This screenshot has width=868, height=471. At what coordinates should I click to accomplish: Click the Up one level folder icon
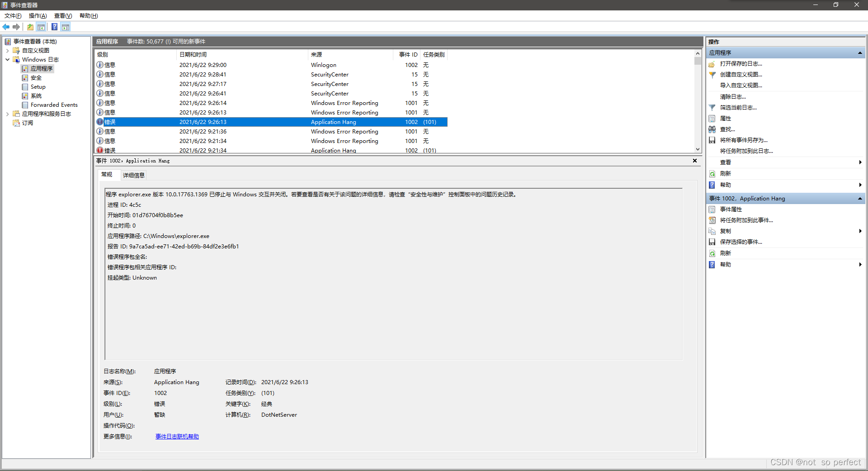30,27
